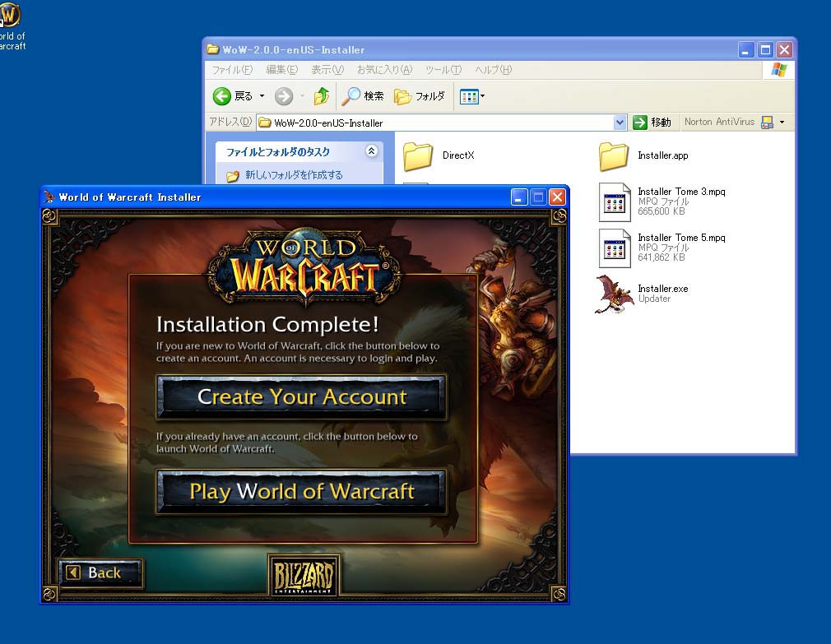The image size is (831, 644).
Task: Open the ヘルプ(H) menu
Action: tap(494, 69)
